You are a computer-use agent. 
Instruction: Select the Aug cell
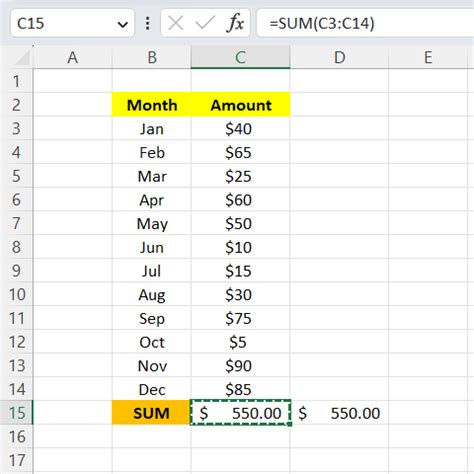(x=152, y=294)
